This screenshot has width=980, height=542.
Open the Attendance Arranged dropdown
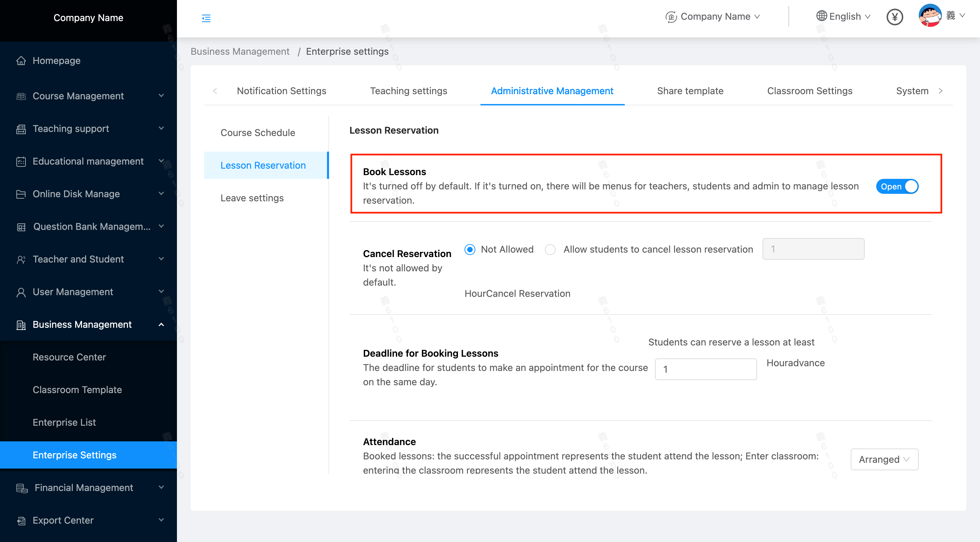pyautogui.click(x=884, y=459)
